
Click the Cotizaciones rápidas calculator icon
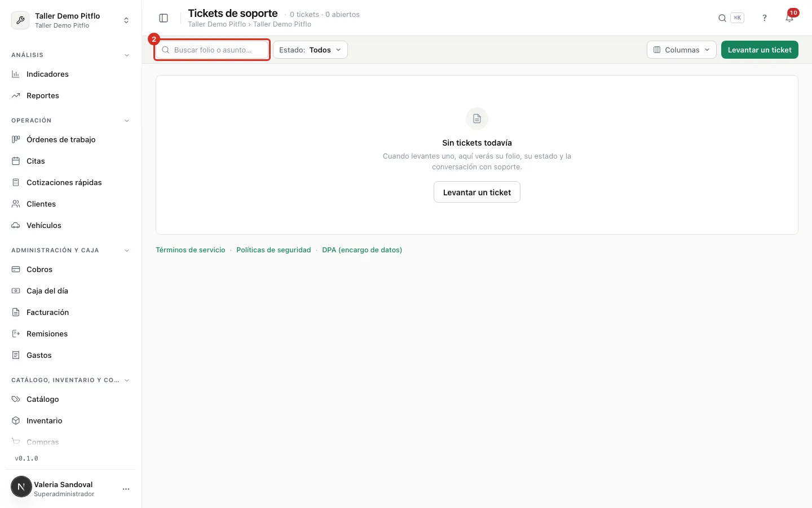click(16, 182)
